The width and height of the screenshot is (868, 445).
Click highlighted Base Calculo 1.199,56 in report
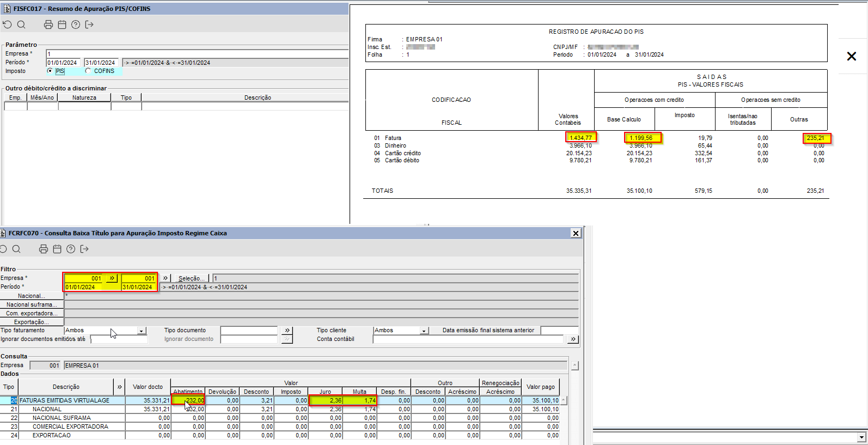[x=643, y=138]
